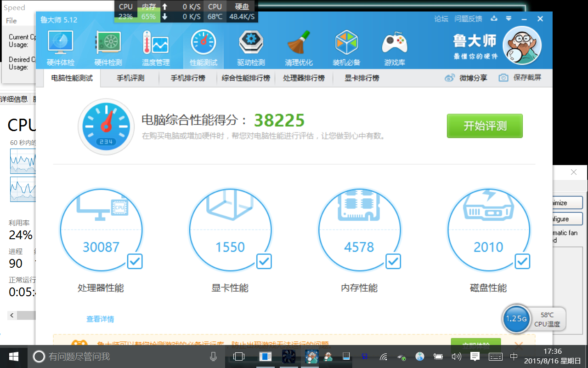Open the Lu Dashi title bar dropdown menu
Viewport: 588px width, 368px height.
pos(509,19)
